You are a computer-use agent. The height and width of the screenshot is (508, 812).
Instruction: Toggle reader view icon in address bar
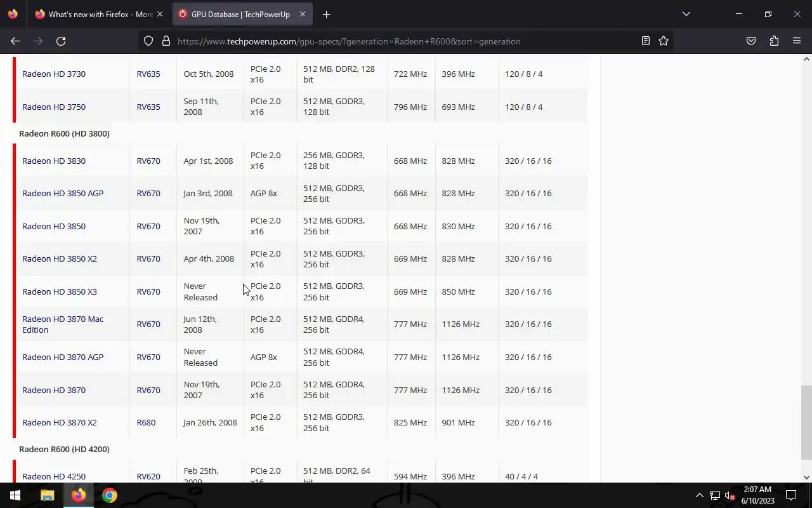point(645,41)
